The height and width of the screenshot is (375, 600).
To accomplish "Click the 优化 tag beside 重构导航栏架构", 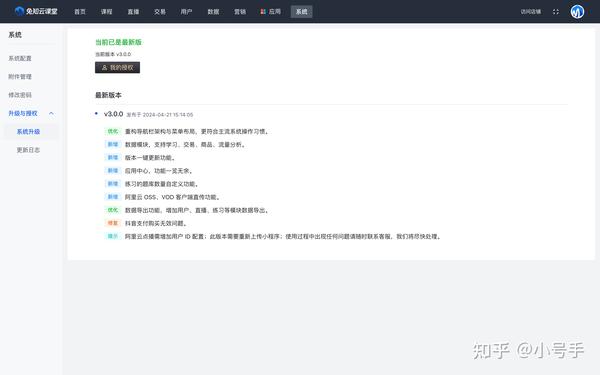I will point(113,131).
